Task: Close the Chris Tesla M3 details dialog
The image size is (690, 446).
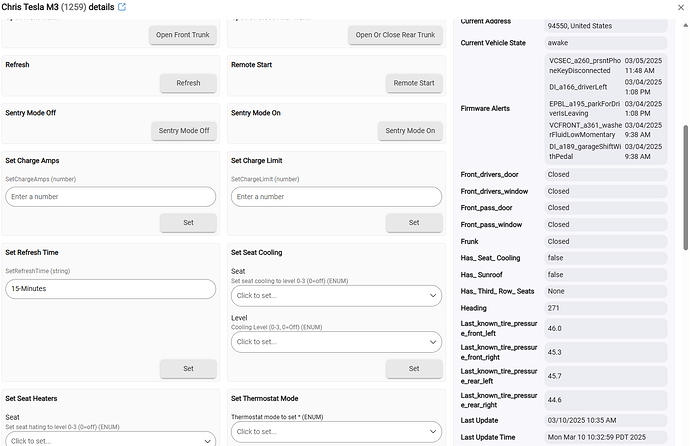Action: tap(681, 7)
